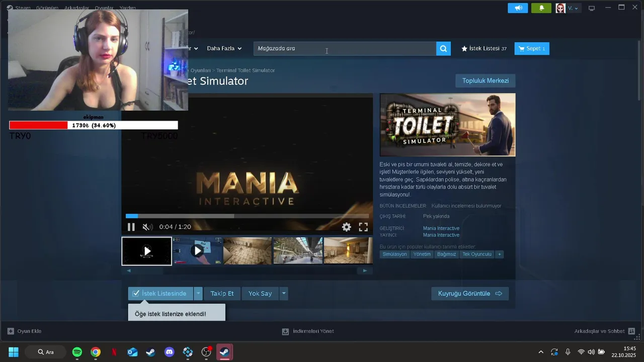Open Topluluk Merkezi community hub
Screen dimensions: 644x362
click(486, 81)
